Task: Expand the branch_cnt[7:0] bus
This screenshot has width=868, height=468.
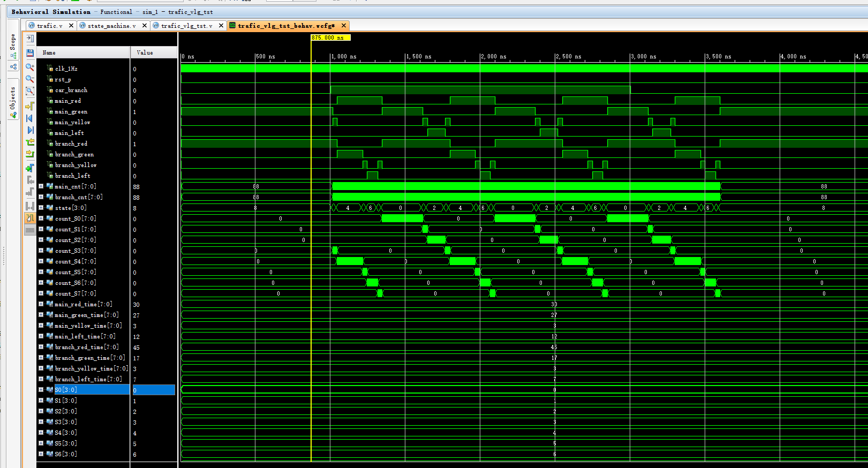Action: coord(41,197)
